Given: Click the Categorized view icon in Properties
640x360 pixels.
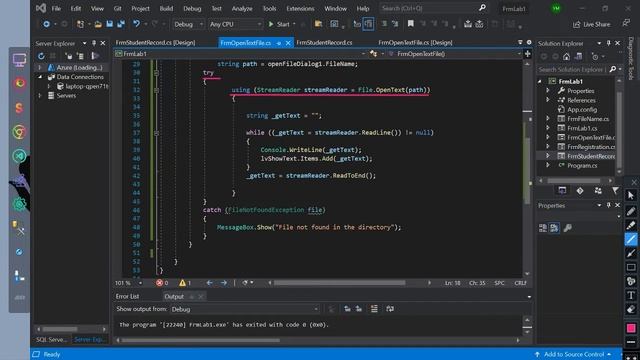Looking at the screenshot, I should 542,228.
